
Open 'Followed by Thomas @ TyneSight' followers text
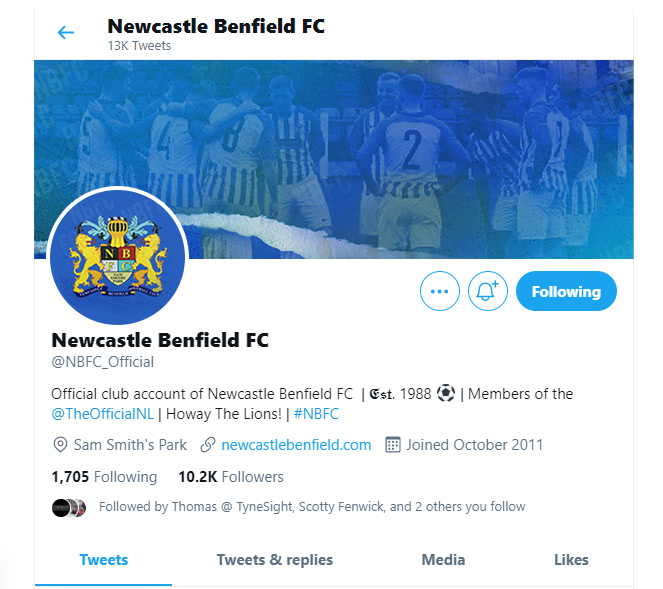click(312, 507)
